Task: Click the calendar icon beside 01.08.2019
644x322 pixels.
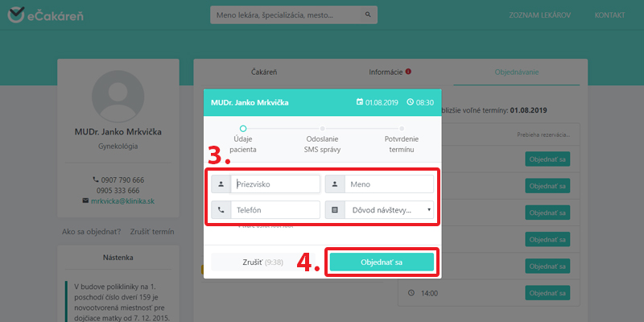Action: [360, 103]
